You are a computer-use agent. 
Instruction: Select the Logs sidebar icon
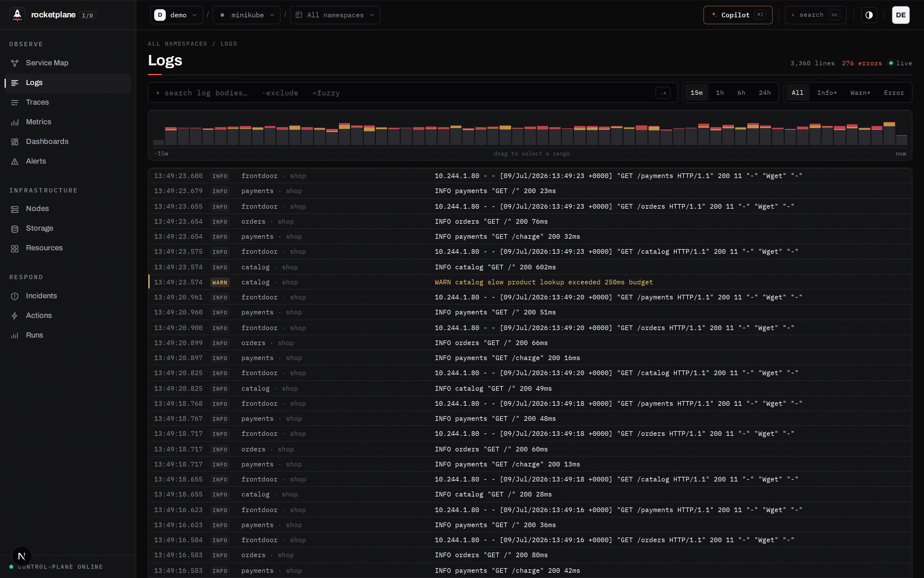coord(15,83)
